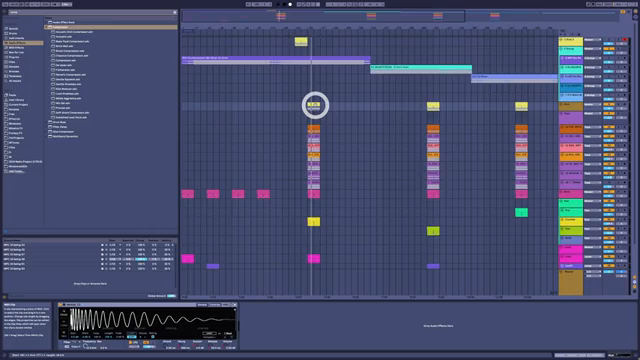640x360 pixels.
Task: Click Add Folder link in Places
Action: [17, 171]
